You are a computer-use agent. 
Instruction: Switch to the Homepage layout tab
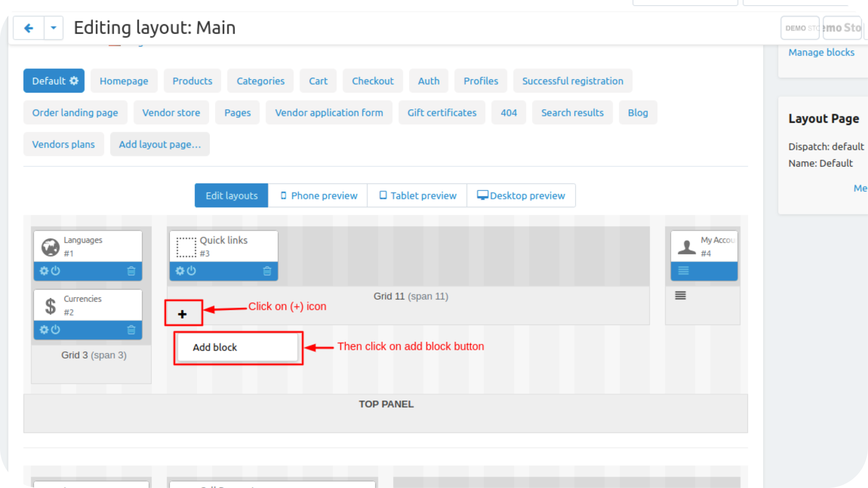point(124,81)
